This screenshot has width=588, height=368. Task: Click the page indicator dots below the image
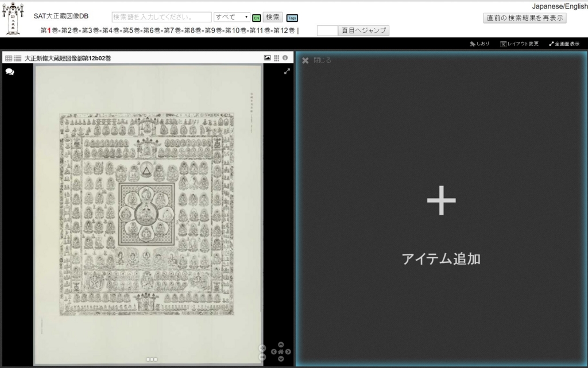[x=152, y=359]
